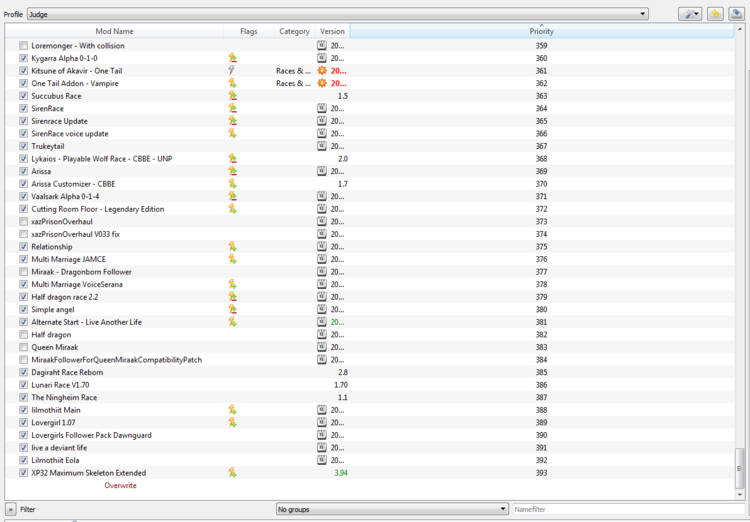This screenshot has width=750, height=522.
Task: Select the Vaalsark Alpha 0-1-4 row
Action: point(369,196)
